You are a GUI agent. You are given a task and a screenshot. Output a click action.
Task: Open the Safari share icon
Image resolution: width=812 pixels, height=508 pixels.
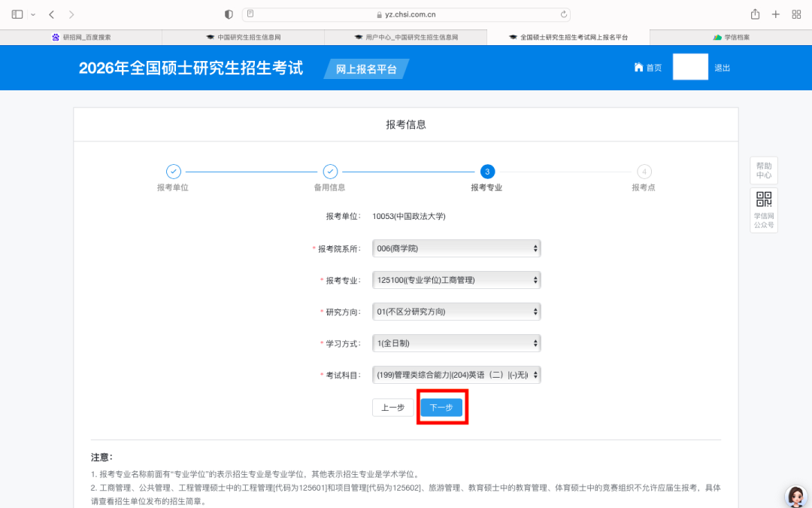coord(755,14)
